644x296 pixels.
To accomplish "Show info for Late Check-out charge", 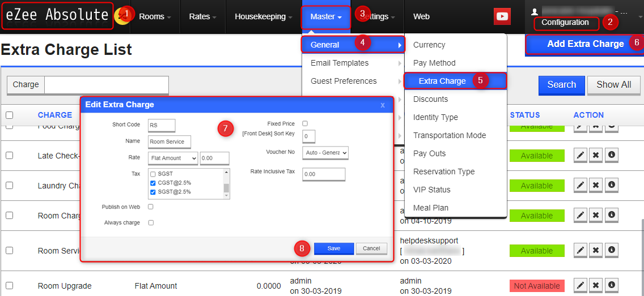I will (x=612, y=156).
